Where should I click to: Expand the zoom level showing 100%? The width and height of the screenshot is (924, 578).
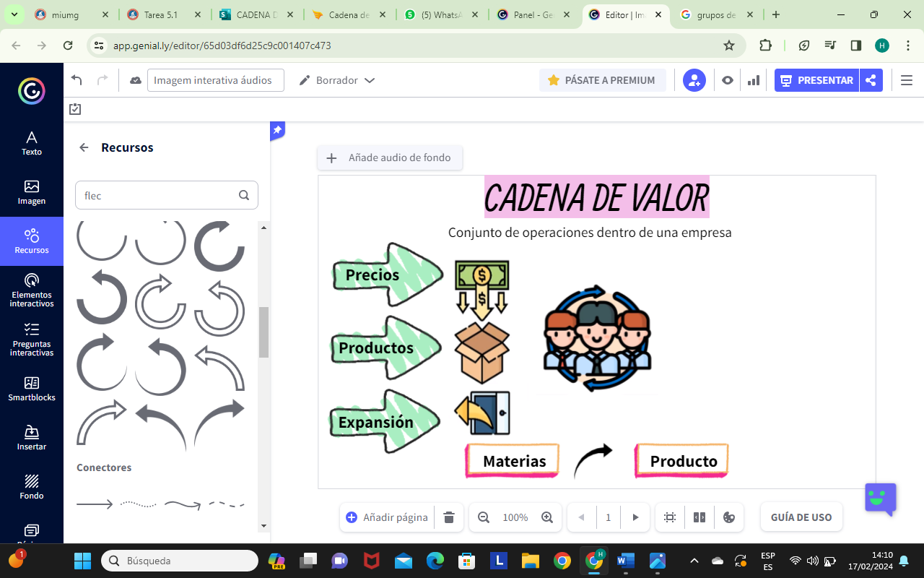coord(515,517)
